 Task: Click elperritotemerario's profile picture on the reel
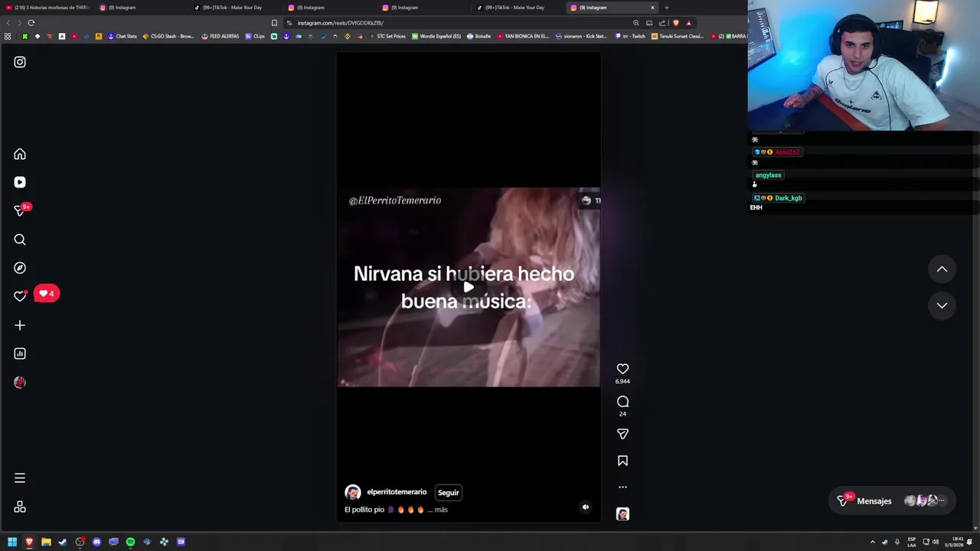coord(353,493)
